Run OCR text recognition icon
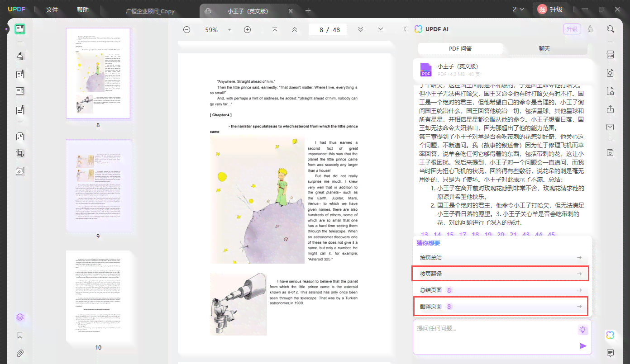Image resolution: width=630 pixels, height=364 pixels. (x=610, y=55)
